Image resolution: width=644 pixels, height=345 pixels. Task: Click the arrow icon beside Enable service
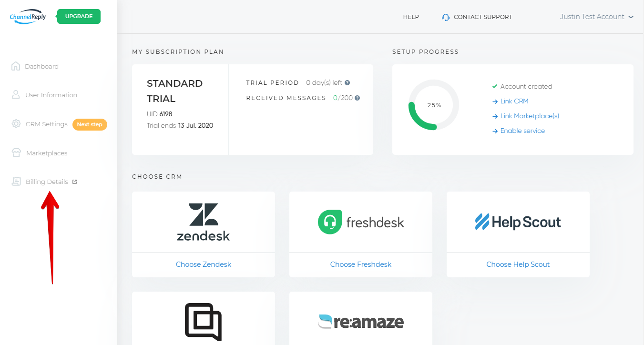tap(495, 131)
